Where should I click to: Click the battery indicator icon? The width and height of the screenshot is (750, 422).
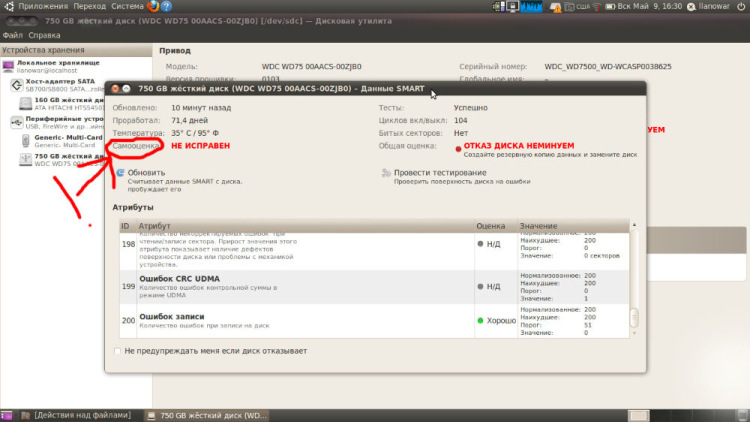[x=610, y=7]
